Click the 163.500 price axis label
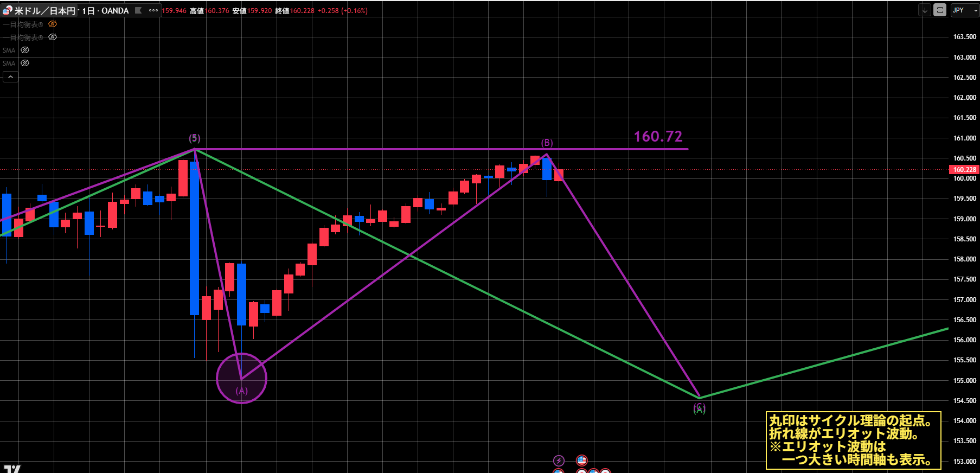 pyautogui.click(x=965, y=37)
